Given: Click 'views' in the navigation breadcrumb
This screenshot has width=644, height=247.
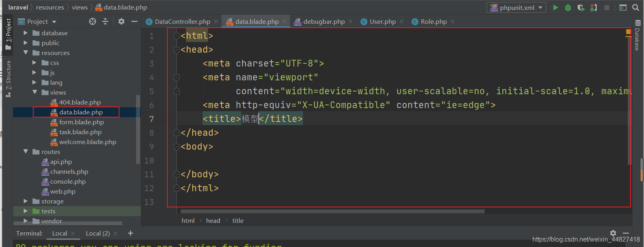Looking at the screenshot, I should (x=80, y=7).
